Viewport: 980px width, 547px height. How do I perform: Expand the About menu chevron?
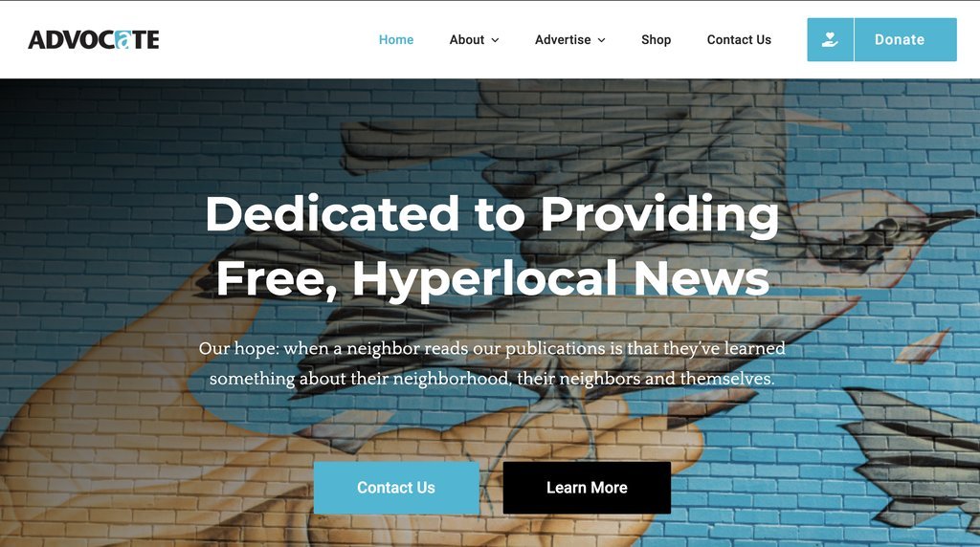click(x=495, y=40)
